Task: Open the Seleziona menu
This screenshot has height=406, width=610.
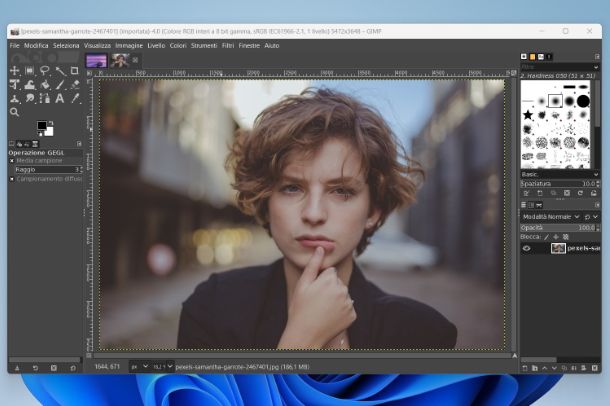Action: 66,46
